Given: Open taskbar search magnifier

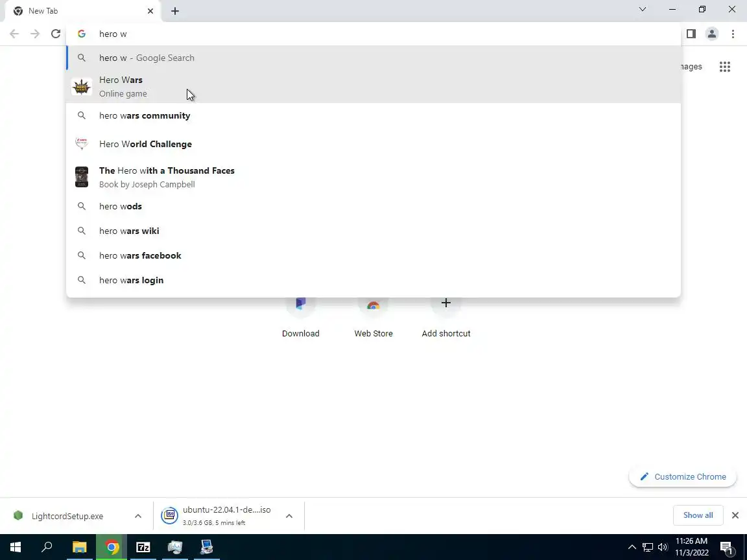Looking at the screenshot, I should tap(47, 547).
